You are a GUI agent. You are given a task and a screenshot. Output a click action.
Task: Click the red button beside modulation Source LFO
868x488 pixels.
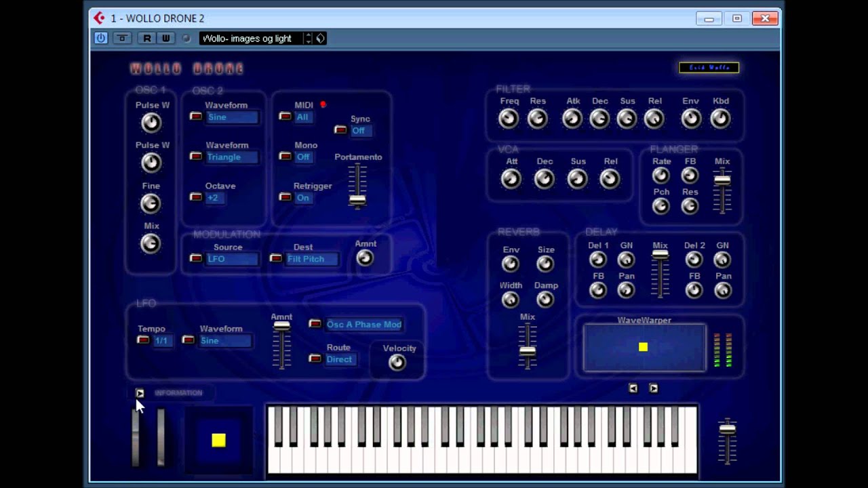tap(196, 258)
